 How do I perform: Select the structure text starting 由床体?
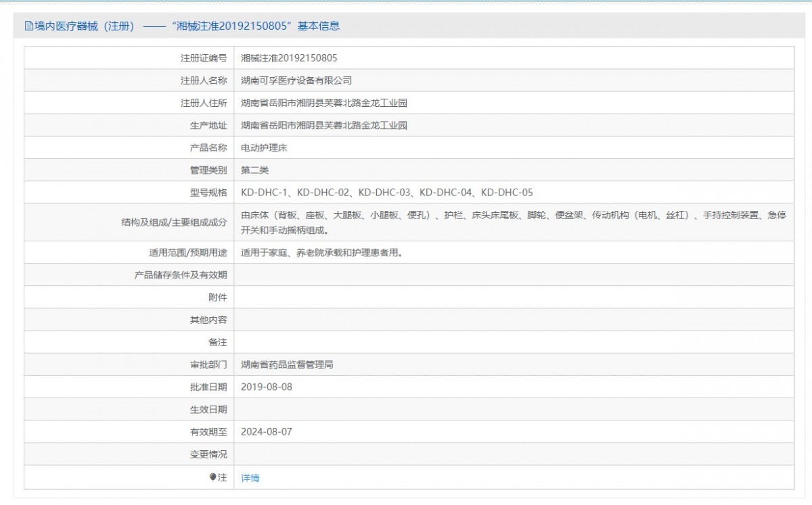(514, 222)
